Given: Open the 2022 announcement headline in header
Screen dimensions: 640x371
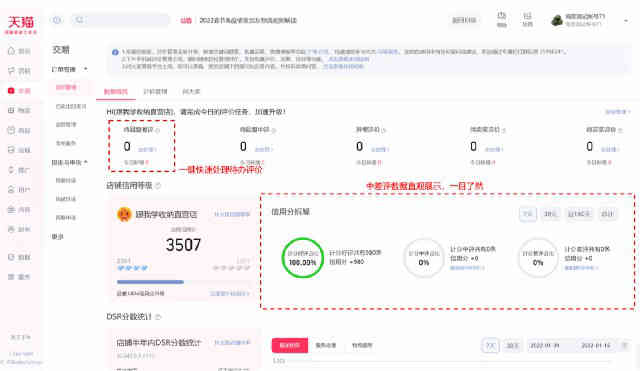Looking at the screenshot, I should click(248, 20).
